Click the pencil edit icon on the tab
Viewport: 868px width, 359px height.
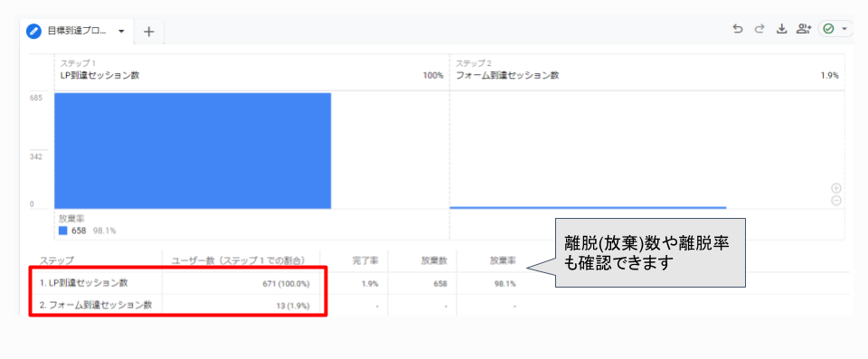pos(33,31)
